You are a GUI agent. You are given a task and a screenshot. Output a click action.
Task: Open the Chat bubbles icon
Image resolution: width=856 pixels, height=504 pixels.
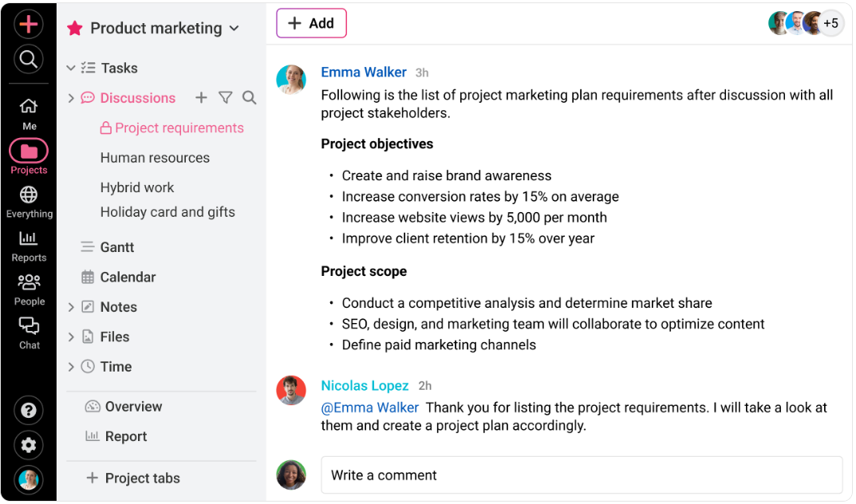(29, 326)
